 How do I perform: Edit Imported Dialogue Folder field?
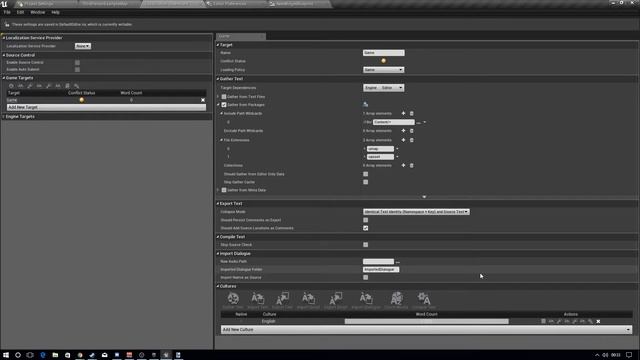(381, 270)
